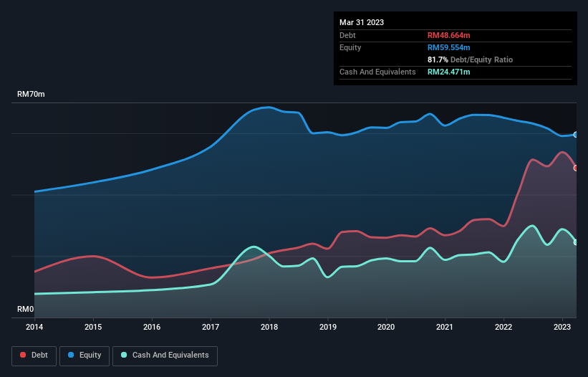
Task: Click the RM59.554m equity value
Action: (448, 47)
